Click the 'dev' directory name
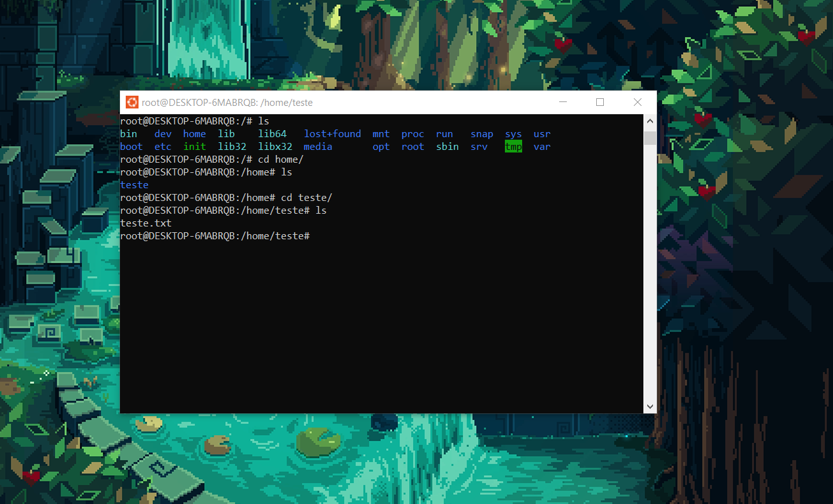This screenshot has height=504, width=833. 163,134
